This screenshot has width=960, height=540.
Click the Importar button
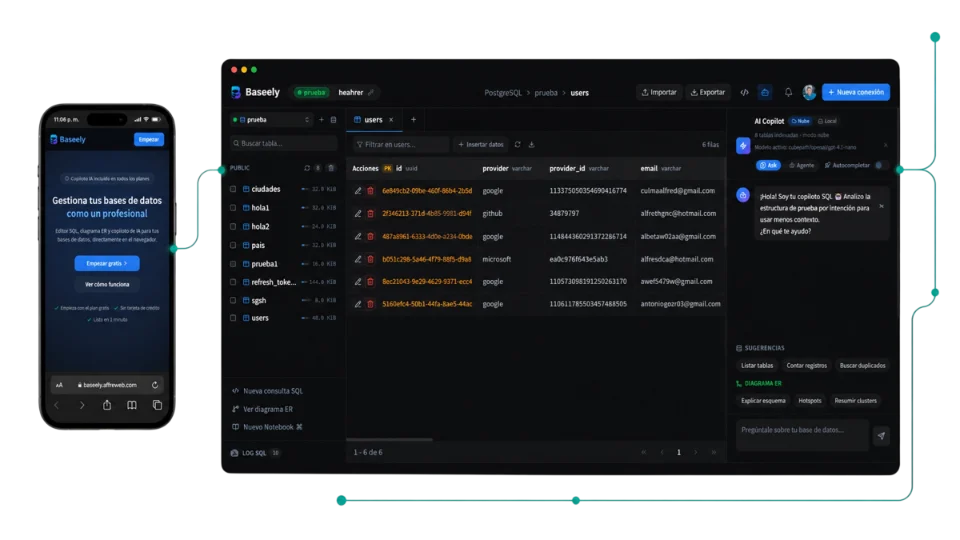pos(659,92)
